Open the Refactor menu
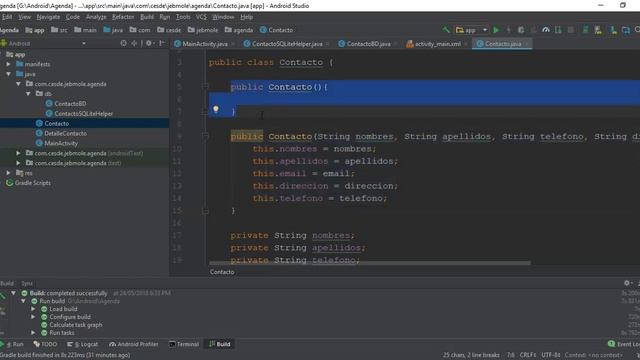Image resolution: width=640 pixels, height=360 pixels. tap(123, 17)
